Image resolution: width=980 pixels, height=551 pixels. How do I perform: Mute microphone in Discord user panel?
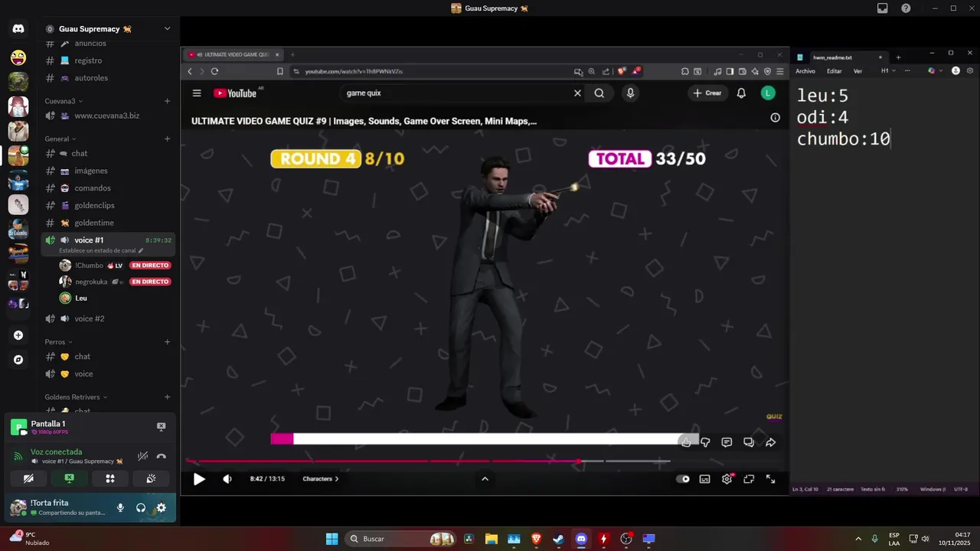point(120,507)
